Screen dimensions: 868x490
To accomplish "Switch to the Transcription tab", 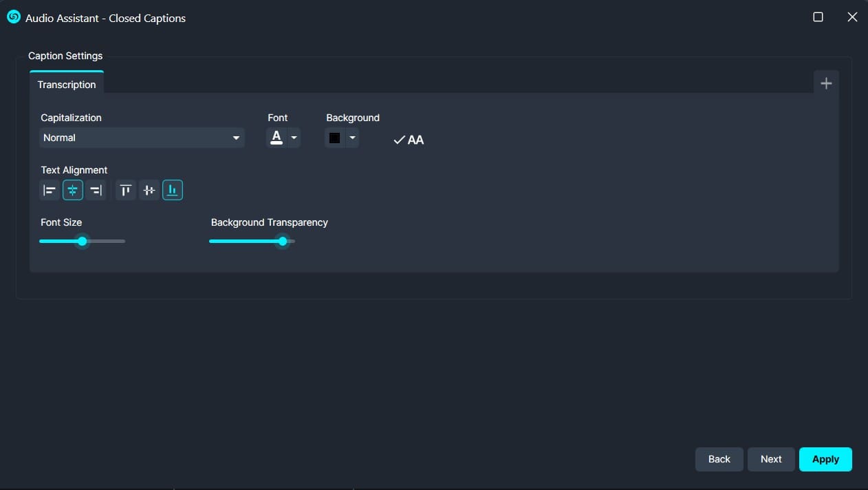I will [67, 85].
